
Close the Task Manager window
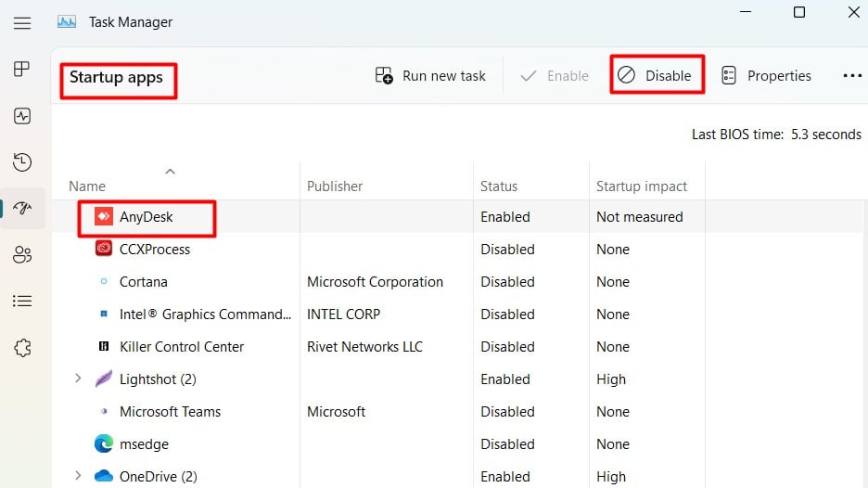pyautogui.click(x=853, y=12)
